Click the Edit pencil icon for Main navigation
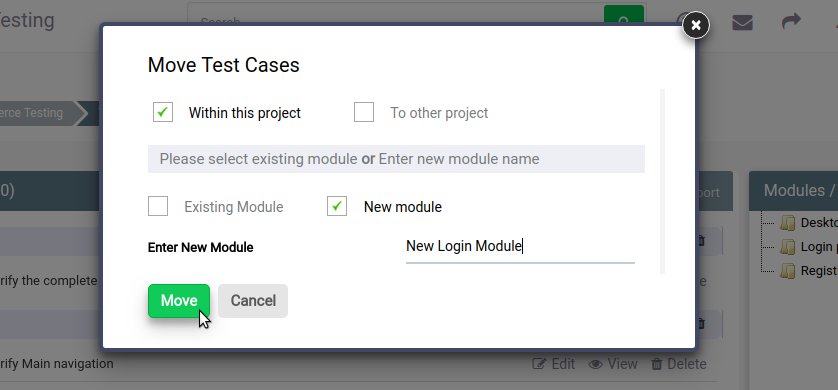Viewport: 838px width, 390px height. (540, 364)
